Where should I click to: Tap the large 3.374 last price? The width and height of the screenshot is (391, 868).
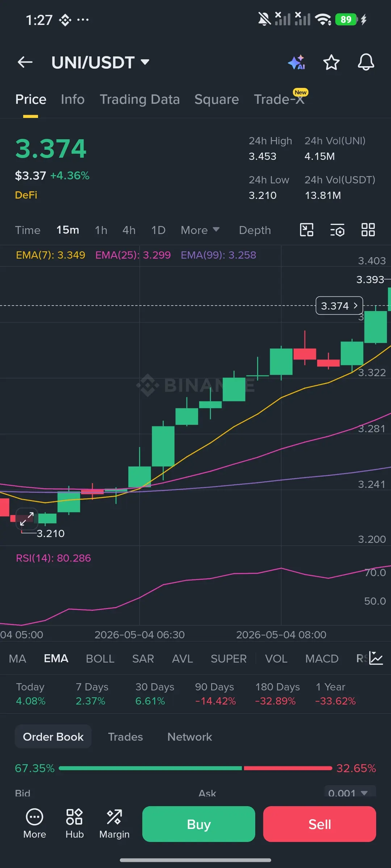pos(51,149)
